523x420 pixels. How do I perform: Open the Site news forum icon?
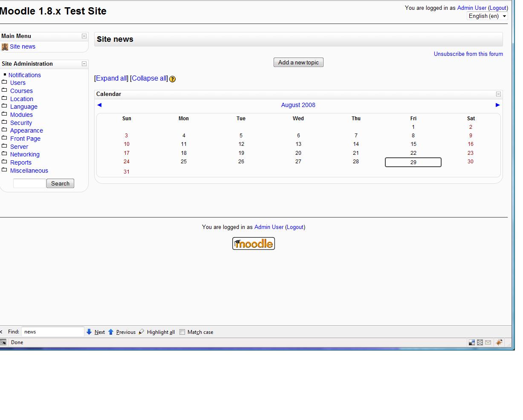tap(5, 47)
